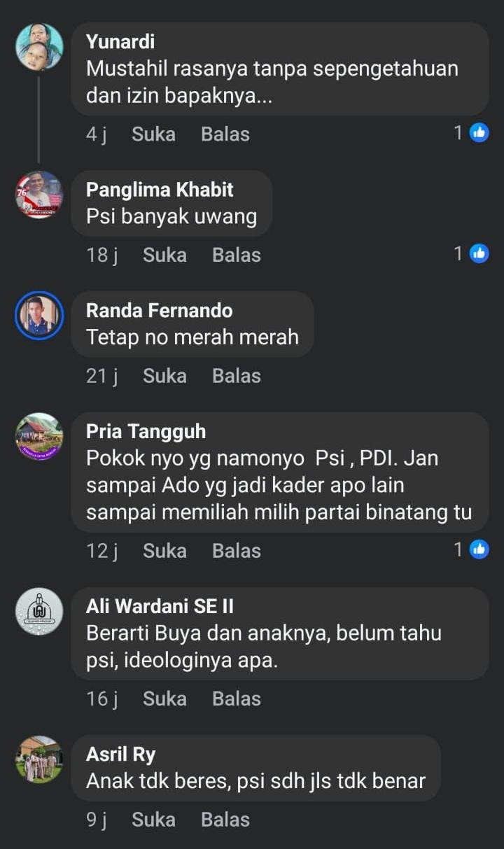The width and height of the screenshot is (504, 849).
Task: Like Asril Ry's comment with Suka
Action: click(153, 820)
